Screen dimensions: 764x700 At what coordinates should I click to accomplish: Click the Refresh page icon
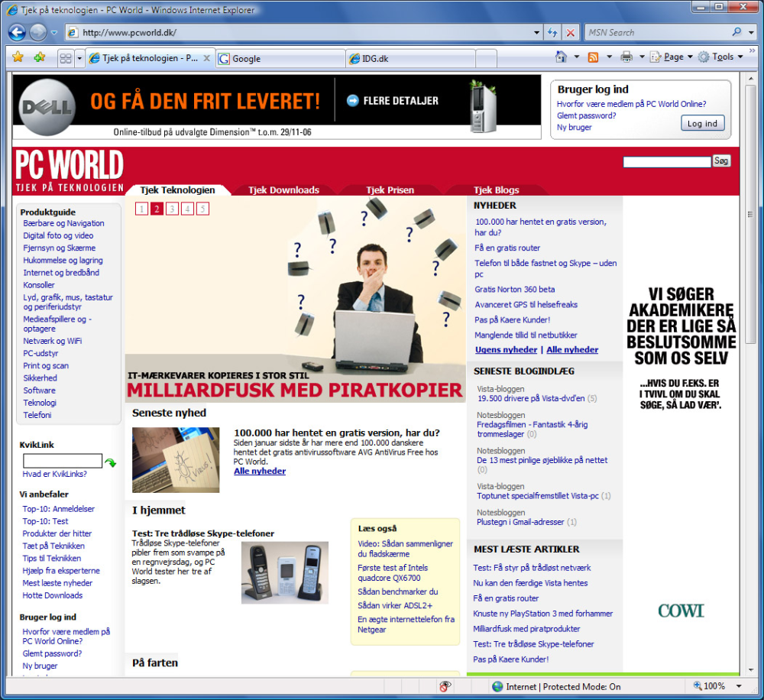[x=552, y=33]
